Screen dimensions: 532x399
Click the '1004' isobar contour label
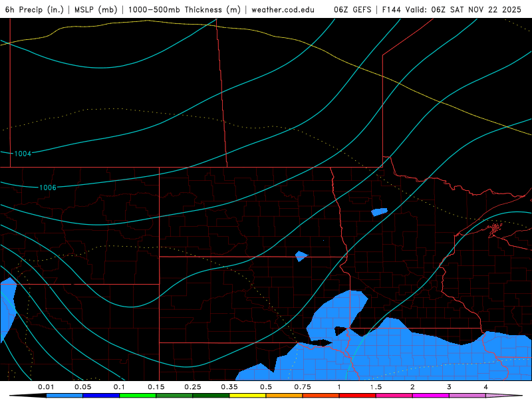23,154
